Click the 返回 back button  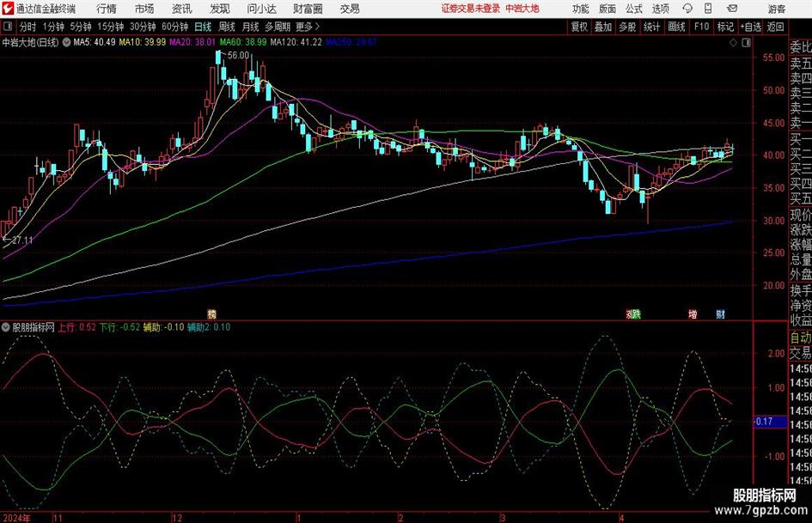coord(776,27)
